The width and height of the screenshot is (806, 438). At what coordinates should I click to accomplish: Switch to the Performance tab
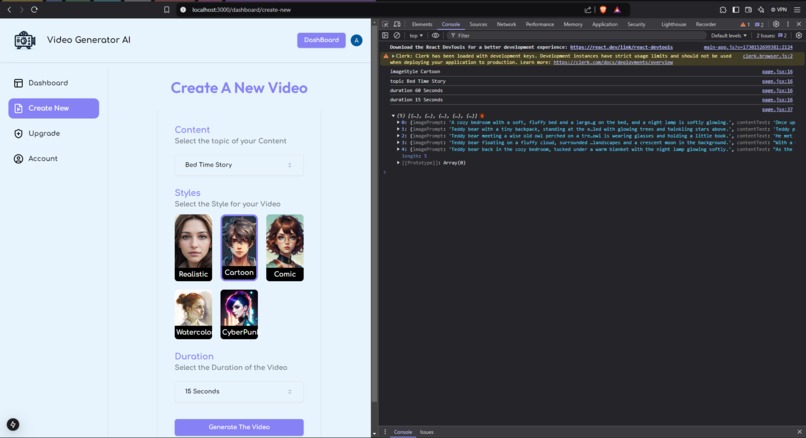pyautogui.click(x=540, y=24)
